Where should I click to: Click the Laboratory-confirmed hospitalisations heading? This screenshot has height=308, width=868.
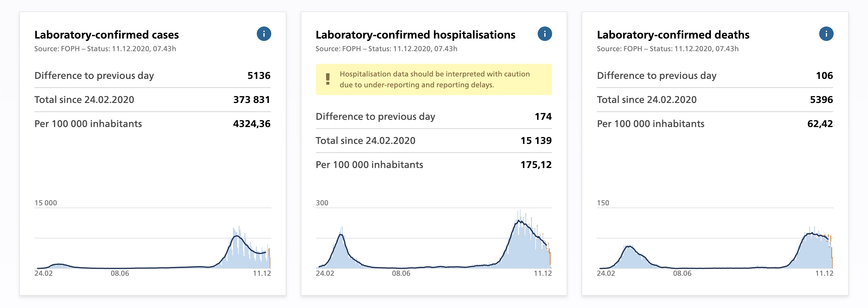[415, 35]
